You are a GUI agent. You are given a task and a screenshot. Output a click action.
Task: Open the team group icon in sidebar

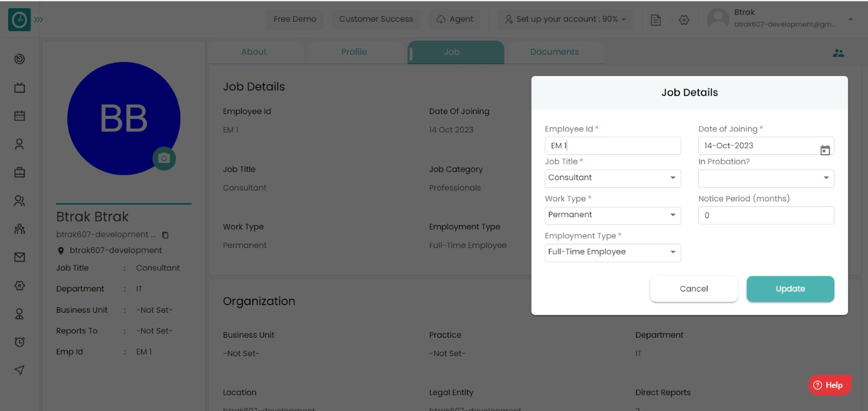click(x=20, y=229)
